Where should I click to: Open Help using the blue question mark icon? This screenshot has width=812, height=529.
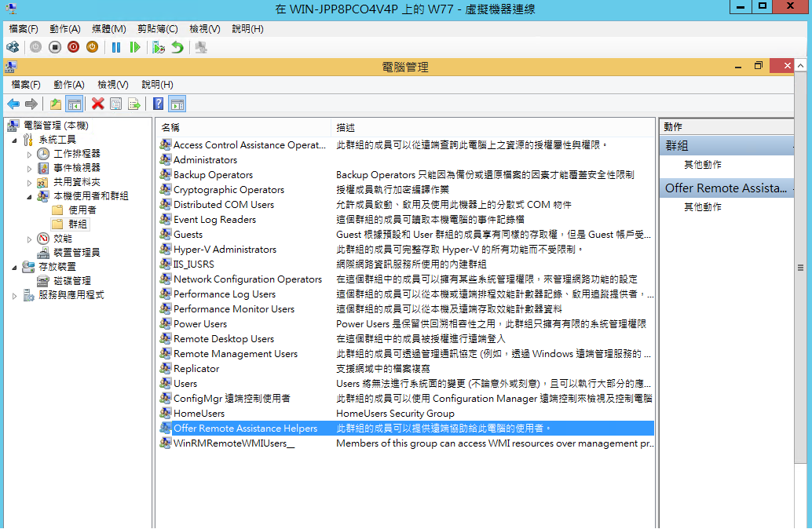[159, 104]
